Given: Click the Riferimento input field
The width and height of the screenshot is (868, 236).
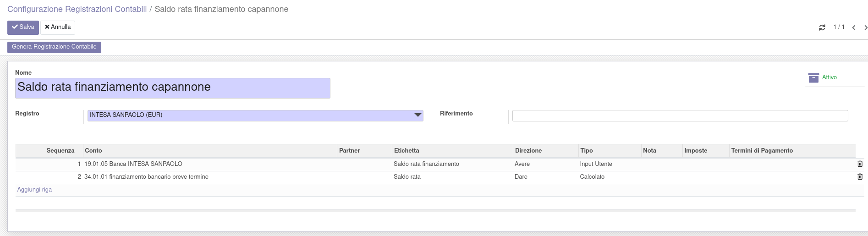Looking at the screenshot, I should click(680, 116).
